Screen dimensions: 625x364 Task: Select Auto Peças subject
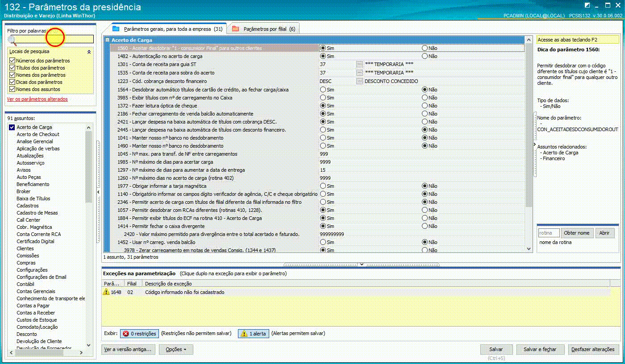coord(29,177)
